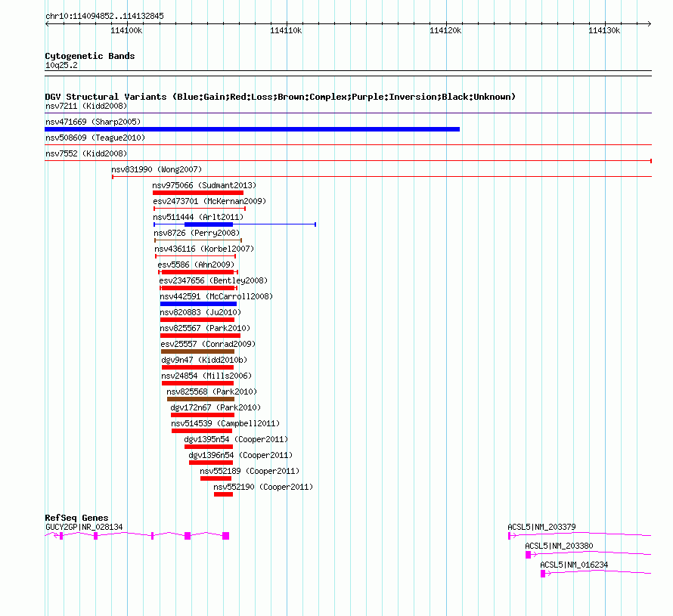Select nsv471669 (Sharp2005) label
The height and width of the screenshot is (616, 673).
click(93, 122)
